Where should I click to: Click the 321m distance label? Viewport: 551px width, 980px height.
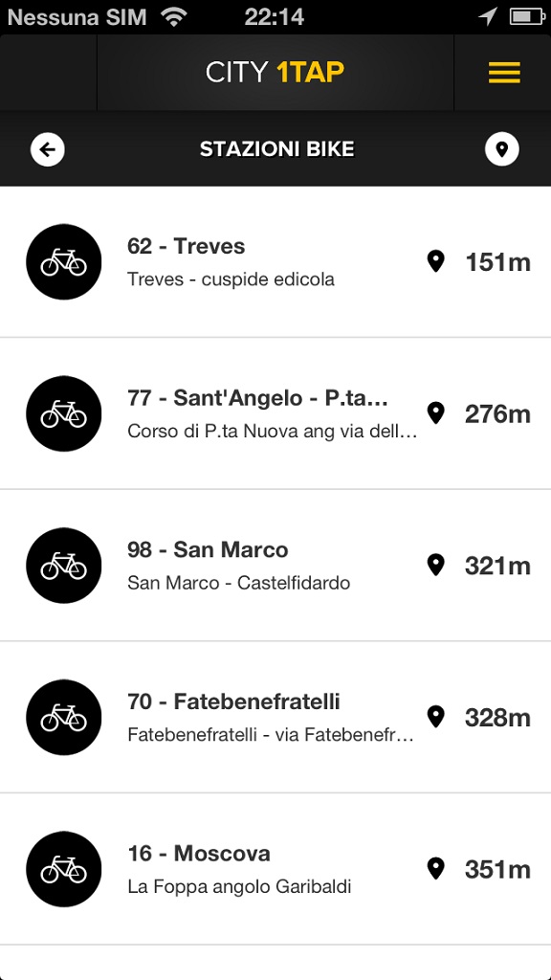(x=497, y=567)
